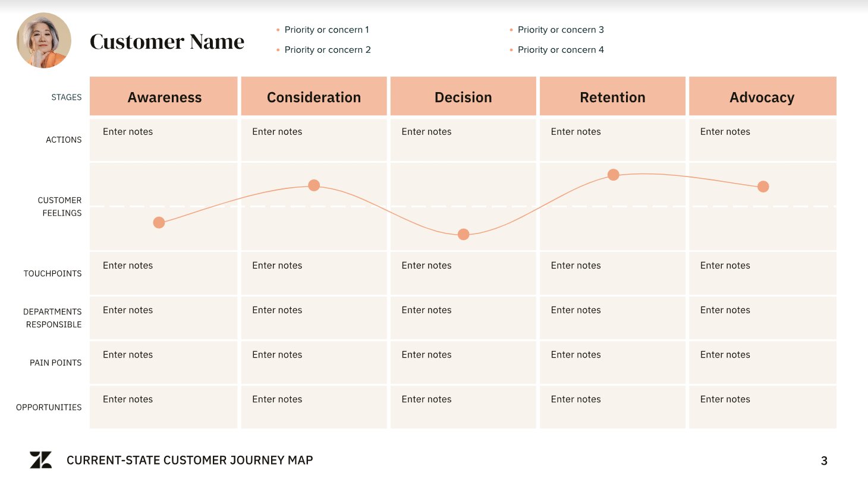Select the Priority or concern 4 text
The height and width of the screenshot is (486, 868).
click(561, 50)
